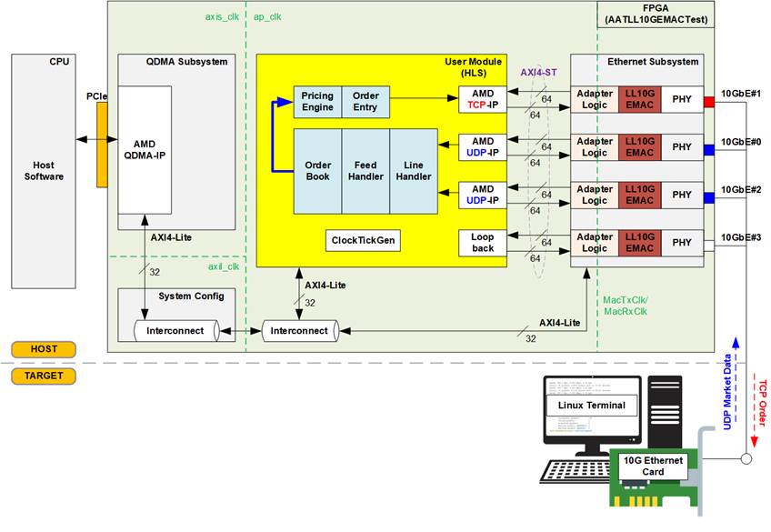This screenshot has width=771, height=532.
Task: Click the purple "AXI4-ST" label
Action: coord(539,73)
